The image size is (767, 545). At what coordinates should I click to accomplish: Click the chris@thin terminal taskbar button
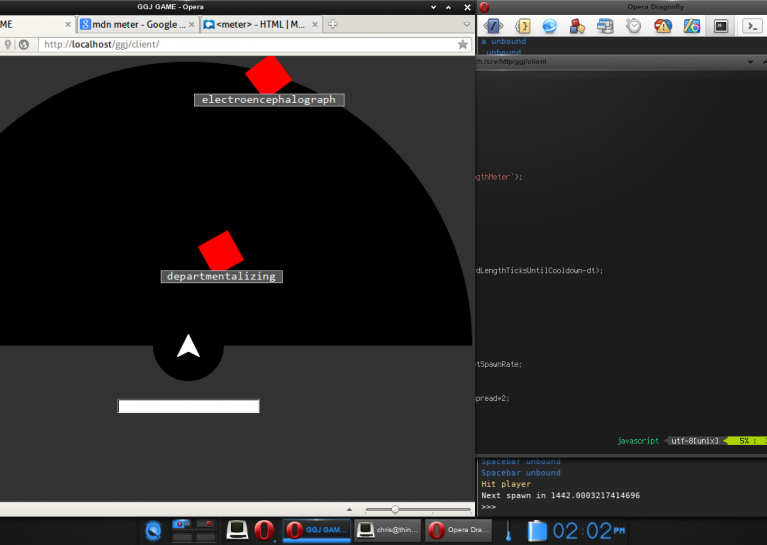click(387, 529)
